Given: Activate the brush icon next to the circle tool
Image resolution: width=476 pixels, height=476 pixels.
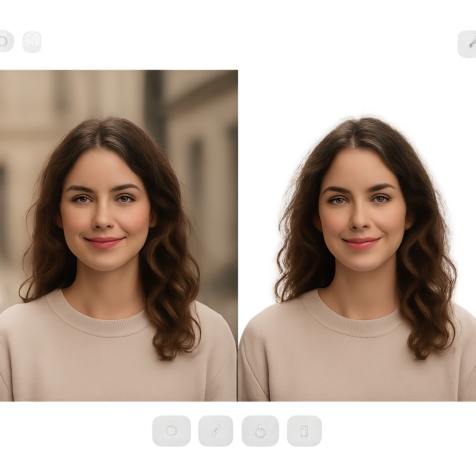Looking at the screenshot, I should (216, 430).
